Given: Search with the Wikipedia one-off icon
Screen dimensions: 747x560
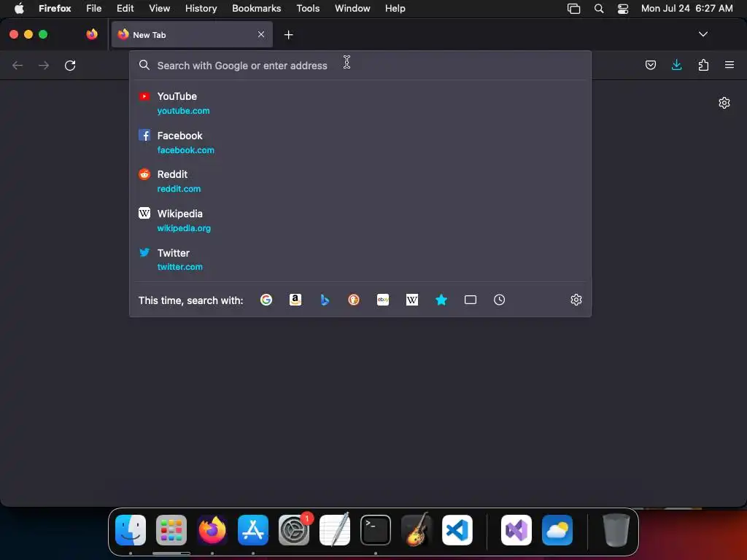Looking at the screenshot, I should pos(412,300).
